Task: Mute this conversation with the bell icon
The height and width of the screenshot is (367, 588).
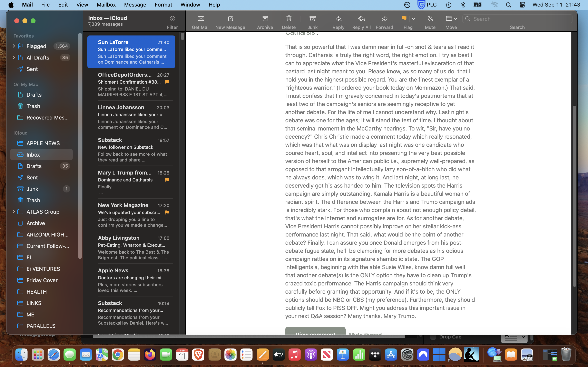Action: pyautogui.click(x=430, y=19)
